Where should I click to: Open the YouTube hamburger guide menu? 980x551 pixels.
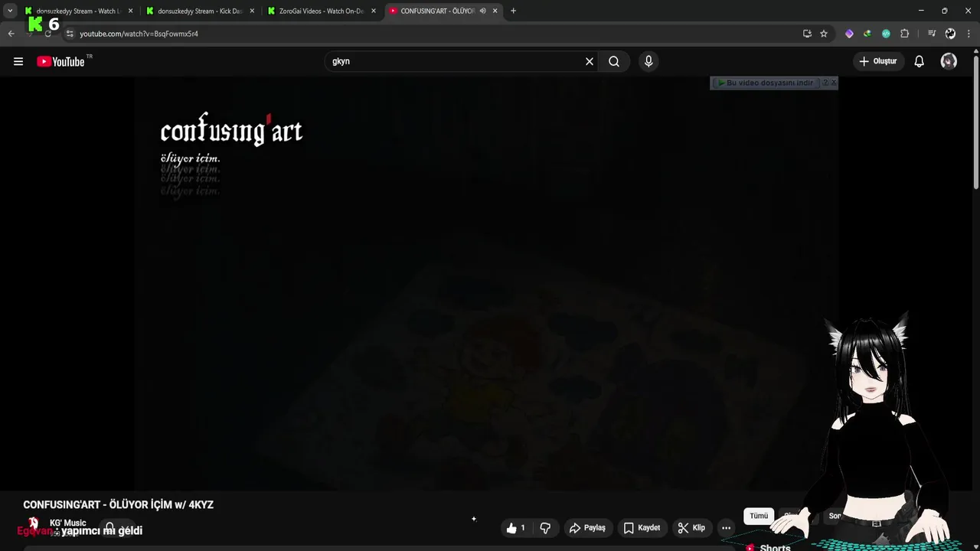click(18, 61)
